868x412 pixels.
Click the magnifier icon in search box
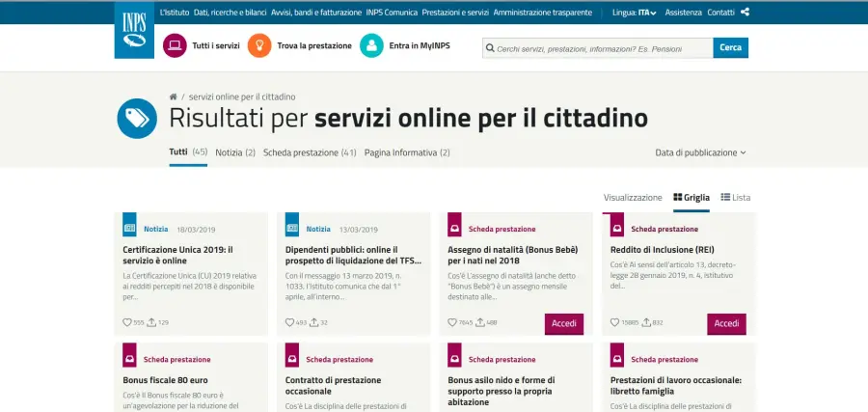click(x=490, y=48)
